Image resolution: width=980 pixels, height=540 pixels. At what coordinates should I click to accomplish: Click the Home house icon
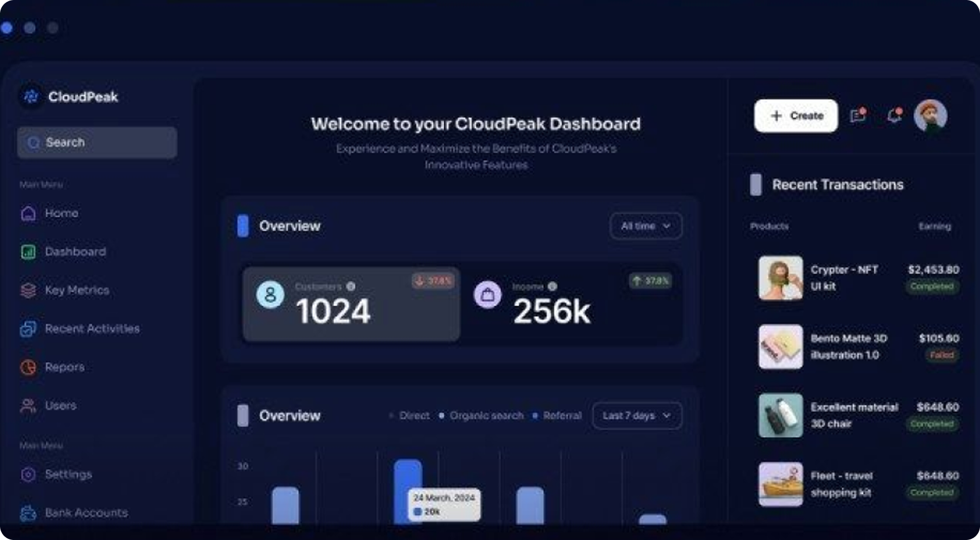pyautogui.click(x=28, y=213)
